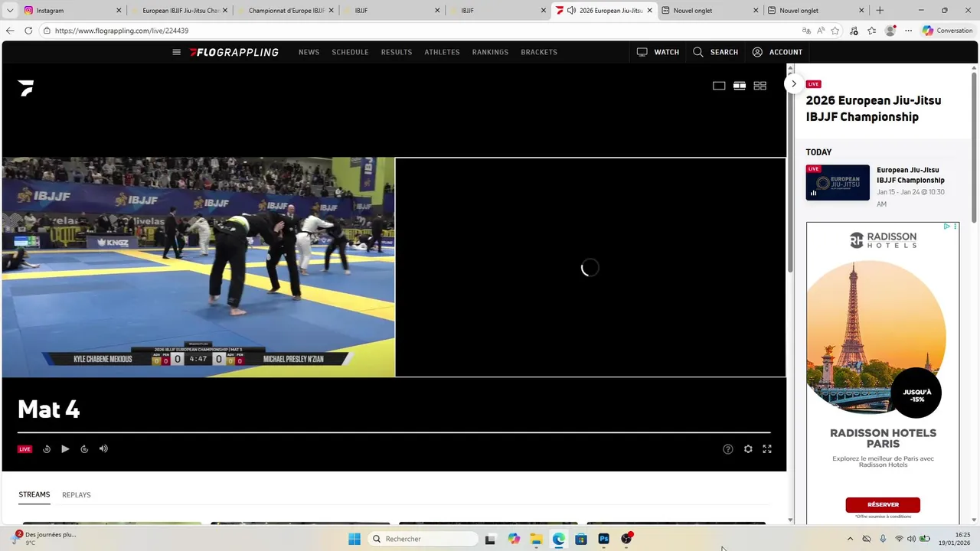Open browser settings and more menu
Image resolution: width=980 pixels, height=551 pixels.
pyautogui.click(x=909, y=31)
